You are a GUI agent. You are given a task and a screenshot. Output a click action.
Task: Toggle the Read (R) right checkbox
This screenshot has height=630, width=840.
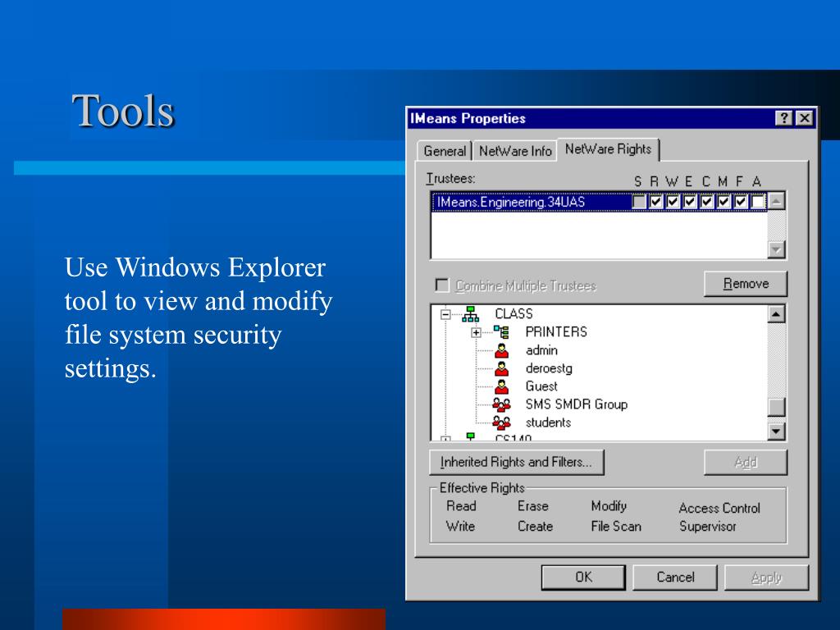[x=655, y=202]
